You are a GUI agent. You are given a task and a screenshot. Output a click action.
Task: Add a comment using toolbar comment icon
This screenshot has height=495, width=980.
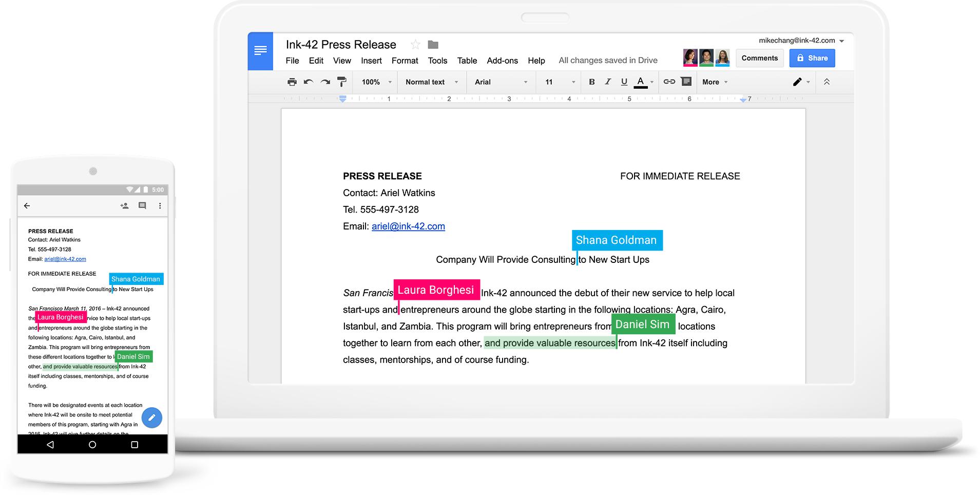point(686,82)
